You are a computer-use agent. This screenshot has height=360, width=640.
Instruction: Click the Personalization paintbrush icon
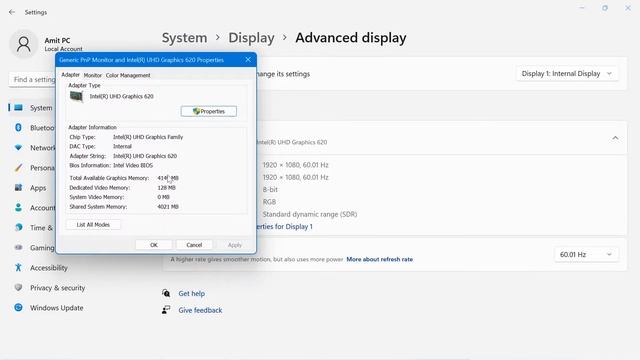(x=18, y=168)
